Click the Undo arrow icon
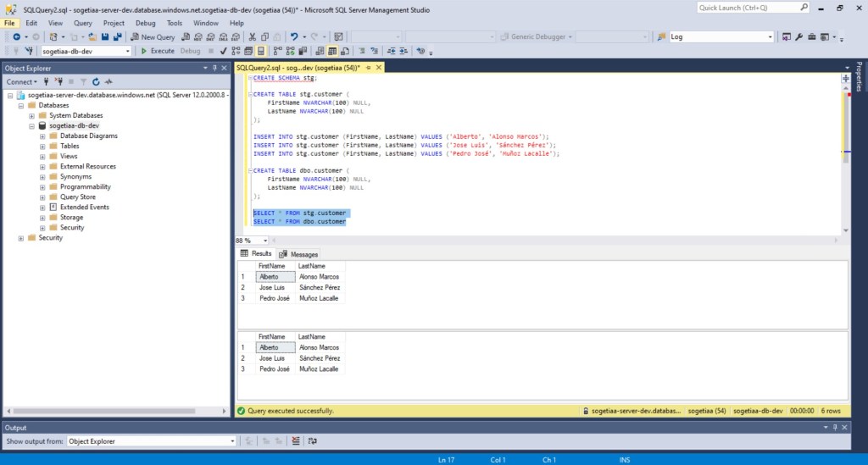Screen dimensions: 868x465 pos(294,37)
